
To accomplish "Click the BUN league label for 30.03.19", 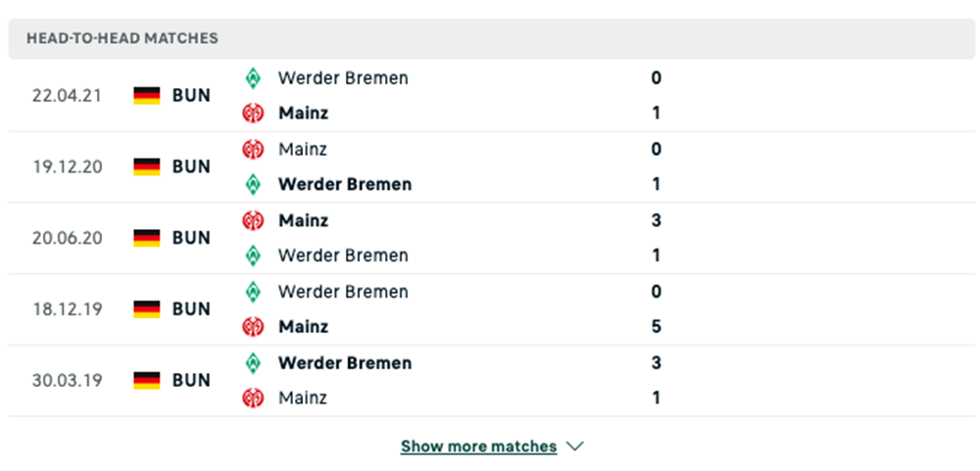I will [191, 380].
